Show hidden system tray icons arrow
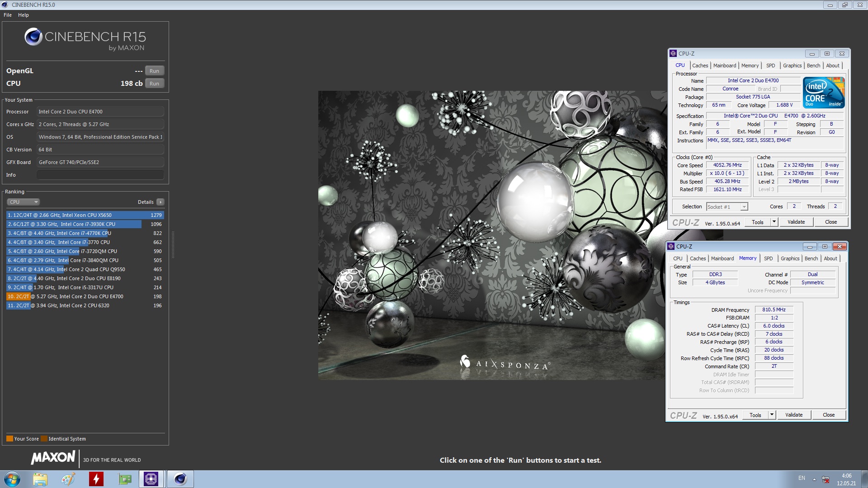Screen dimensions: 868x488 [814, 479]
